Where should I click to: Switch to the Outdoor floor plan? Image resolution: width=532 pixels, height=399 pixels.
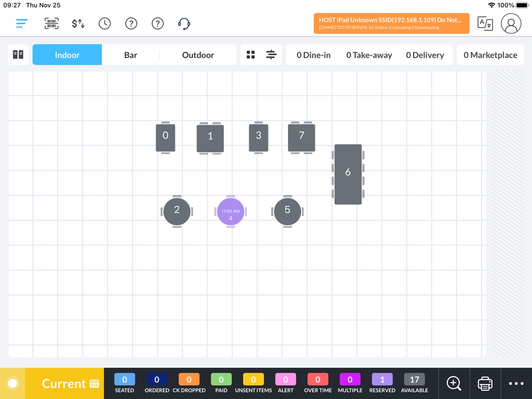[x=198, y=54]
